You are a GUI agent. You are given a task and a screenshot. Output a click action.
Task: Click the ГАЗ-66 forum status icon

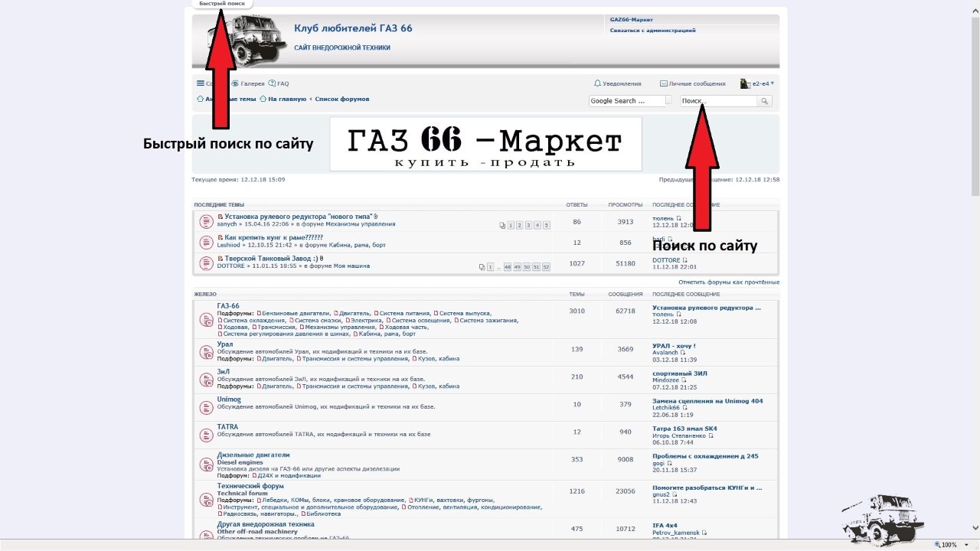pos(206,320)
